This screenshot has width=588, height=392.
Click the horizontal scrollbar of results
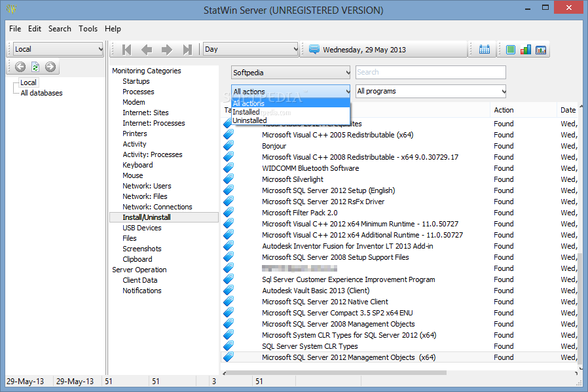pyautogui.click(x=336, y=373)
